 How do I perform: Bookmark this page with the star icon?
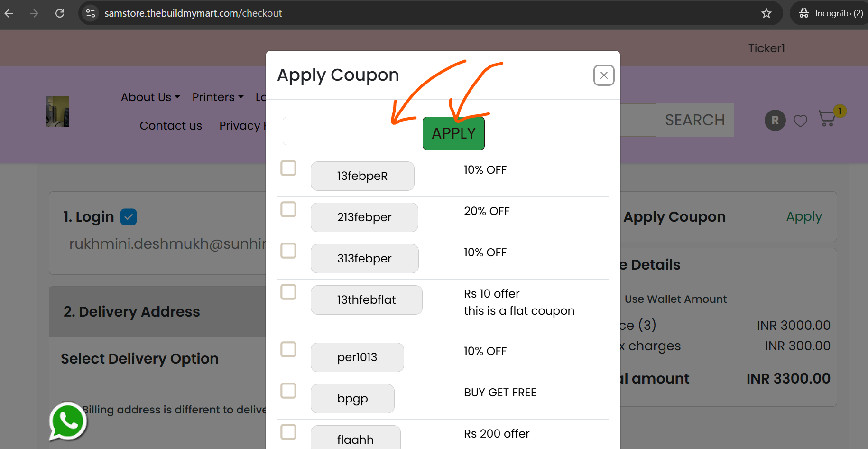click(x=766, y=13)
